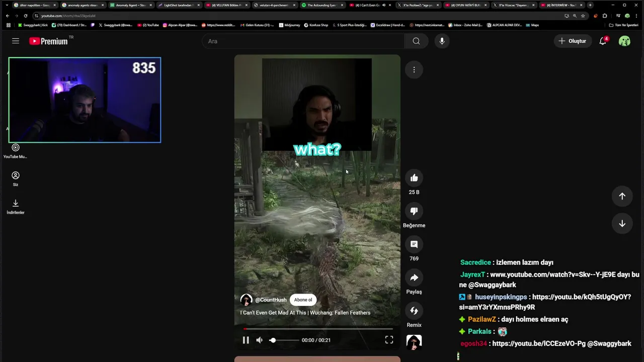Image resolution: width=644 pixels, height=362 pixels.
Task: Open İndirilenler downloads in the sidebar
Action: coord(16,207)
